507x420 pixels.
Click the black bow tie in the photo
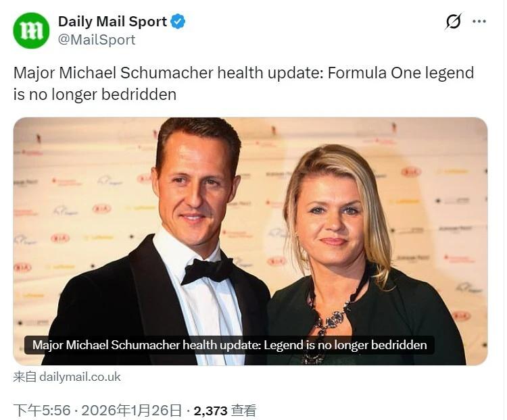(208, 271)
